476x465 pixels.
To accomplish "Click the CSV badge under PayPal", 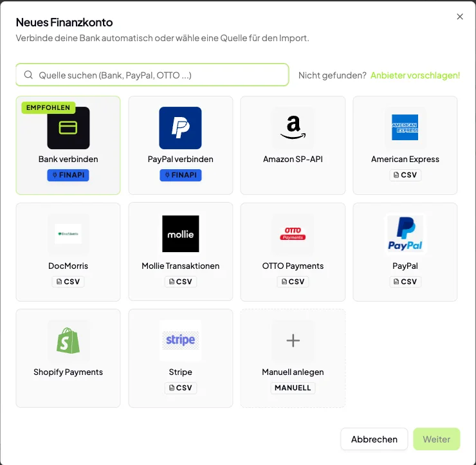I will (405, 282).
